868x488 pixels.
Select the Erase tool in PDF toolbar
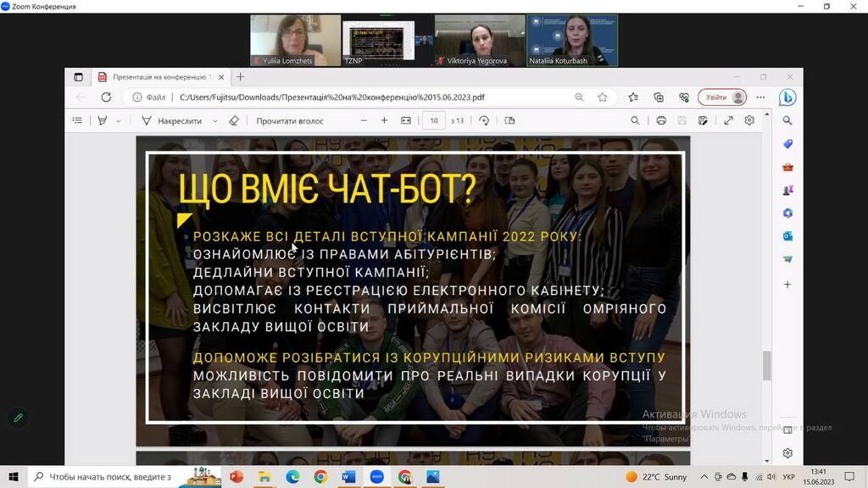click(234, 121)
